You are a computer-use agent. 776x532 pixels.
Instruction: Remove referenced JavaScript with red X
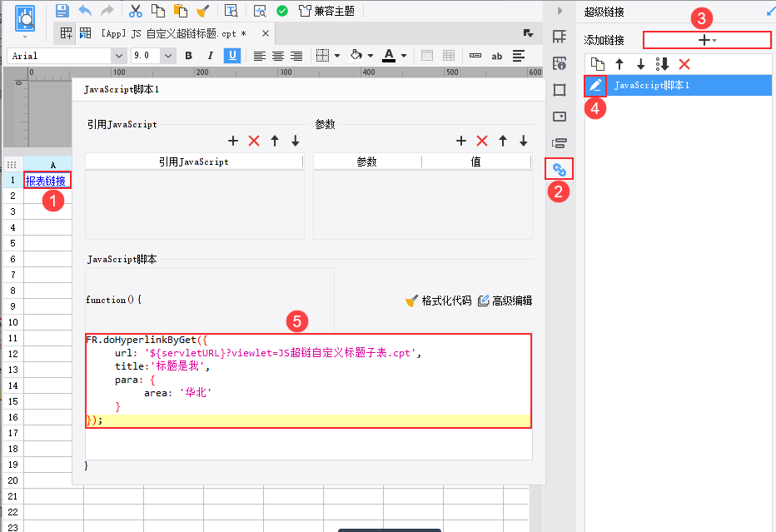click(x=254, y=141)
